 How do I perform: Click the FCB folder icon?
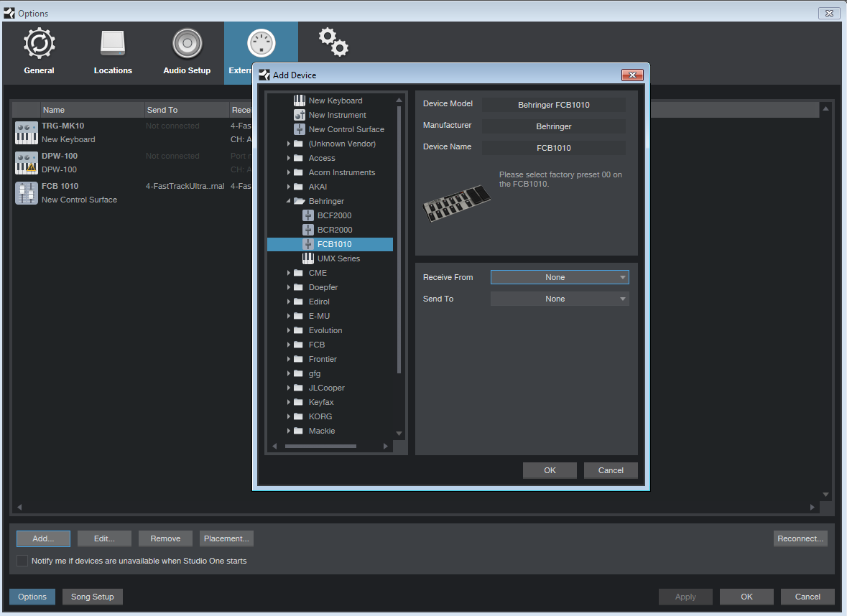[x=298, y=345]
